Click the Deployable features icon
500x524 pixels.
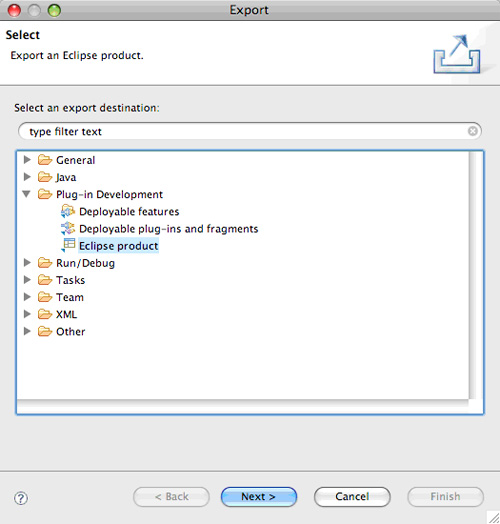tap(68, 211)
